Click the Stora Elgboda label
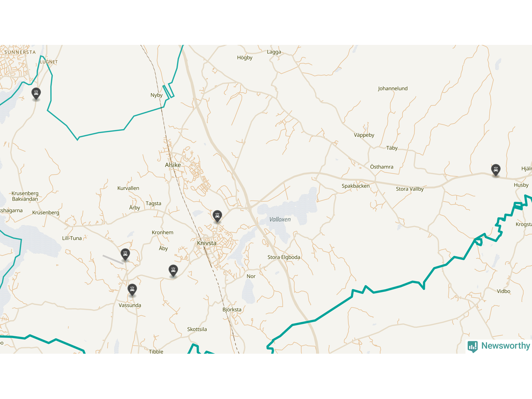532x399 pixels. pyautogui.click(x=284, y=257)
